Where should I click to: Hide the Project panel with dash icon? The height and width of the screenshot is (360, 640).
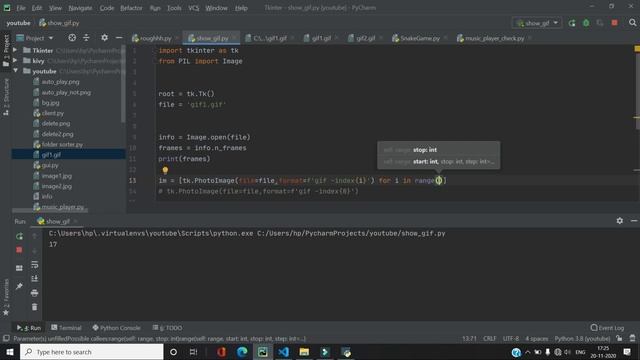[119, 38]
